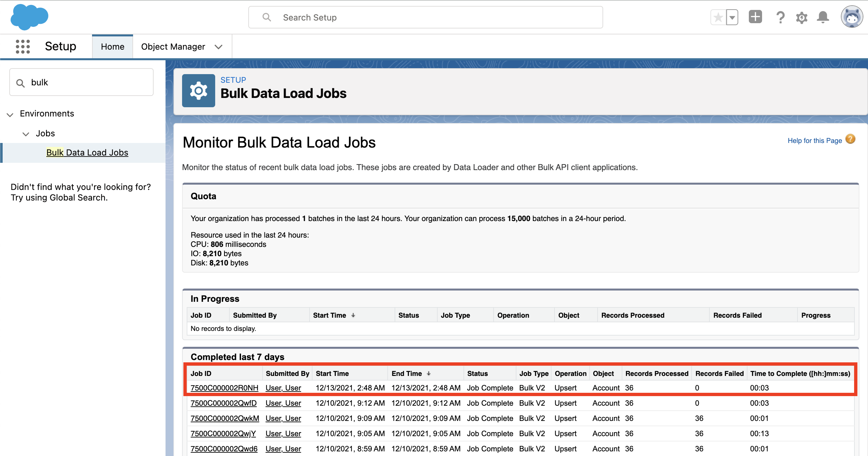The height and width of the screenshot is (456, 868).
Task: Click the magnifier in Search Setup bar
Action: click(266, 17)
